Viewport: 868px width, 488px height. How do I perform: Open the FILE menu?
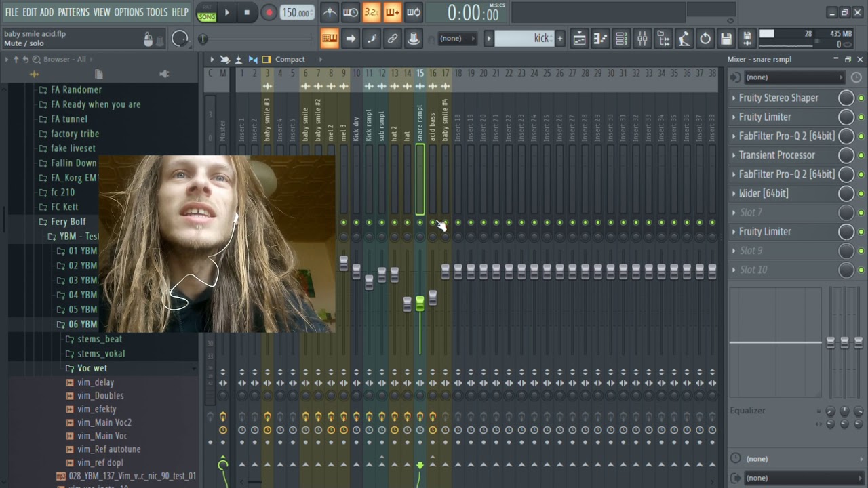point(12,12)
